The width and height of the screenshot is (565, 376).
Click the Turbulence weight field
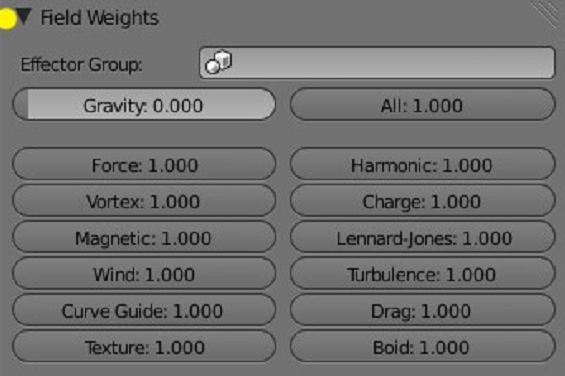[422, 274]
